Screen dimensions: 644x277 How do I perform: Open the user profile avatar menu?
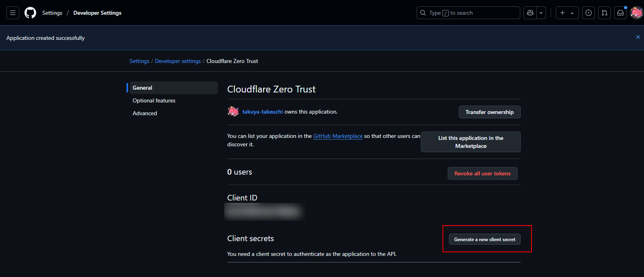(636, 13)
